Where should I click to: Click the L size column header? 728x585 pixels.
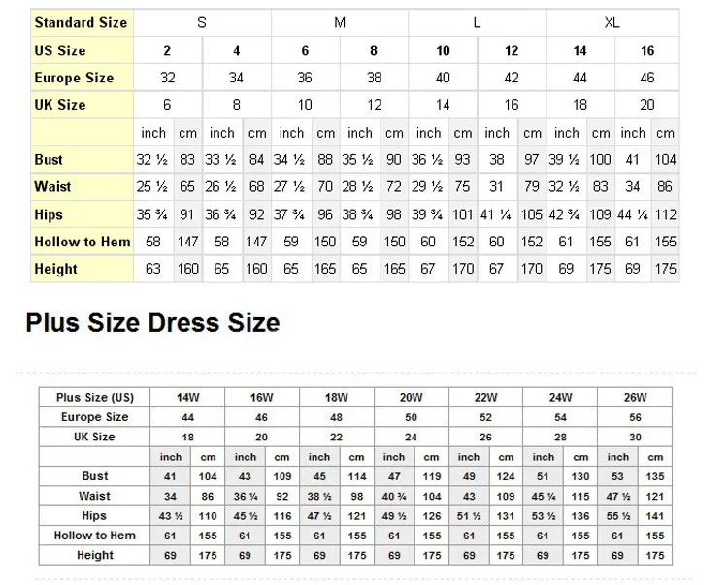tap(477, 22)
